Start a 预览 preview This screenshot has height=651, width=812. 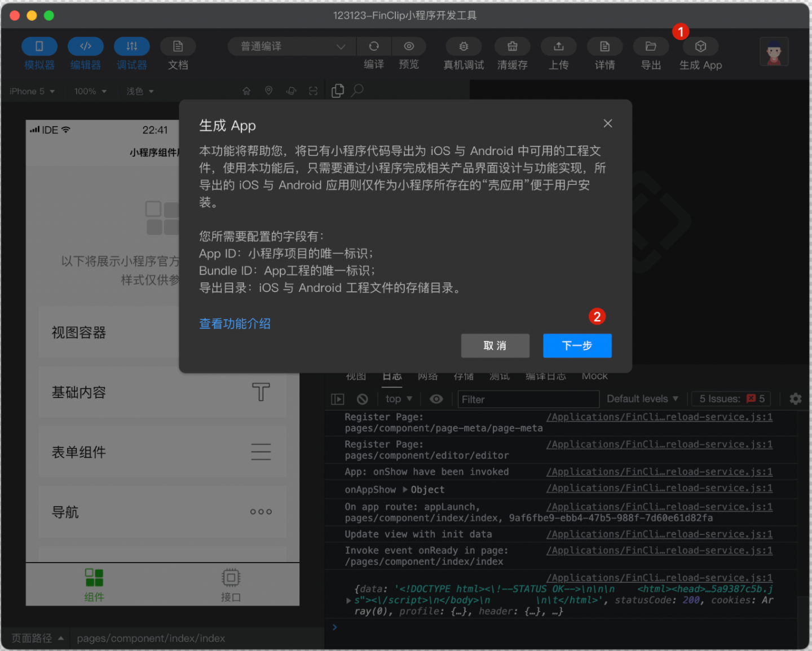[409, 54]
